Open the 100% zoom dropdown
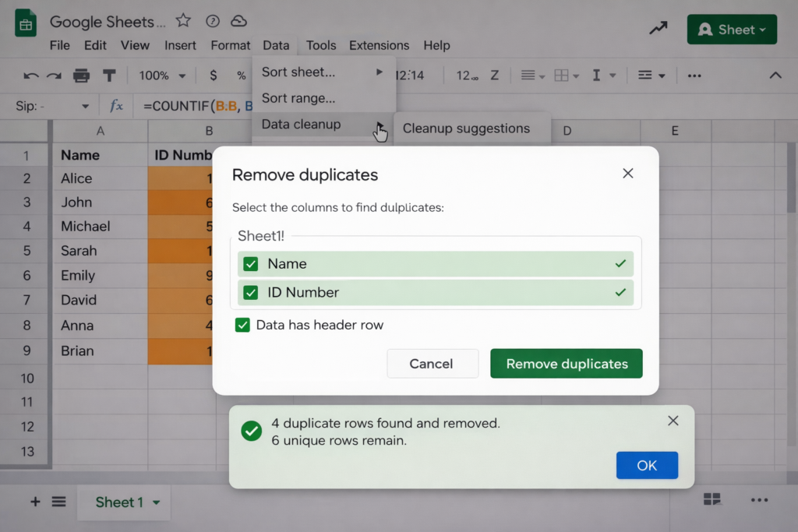798x532 pixels. click(x=162, y=76)
